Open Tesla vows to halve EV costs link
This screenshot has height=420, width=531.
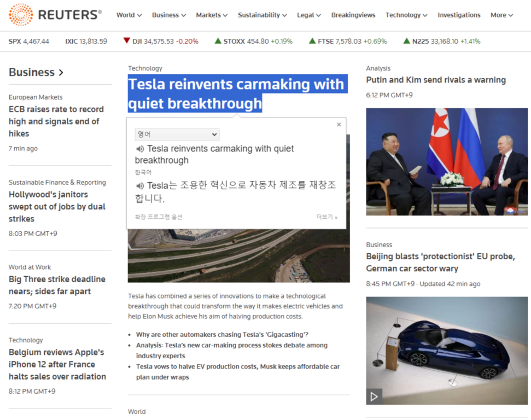238,371
